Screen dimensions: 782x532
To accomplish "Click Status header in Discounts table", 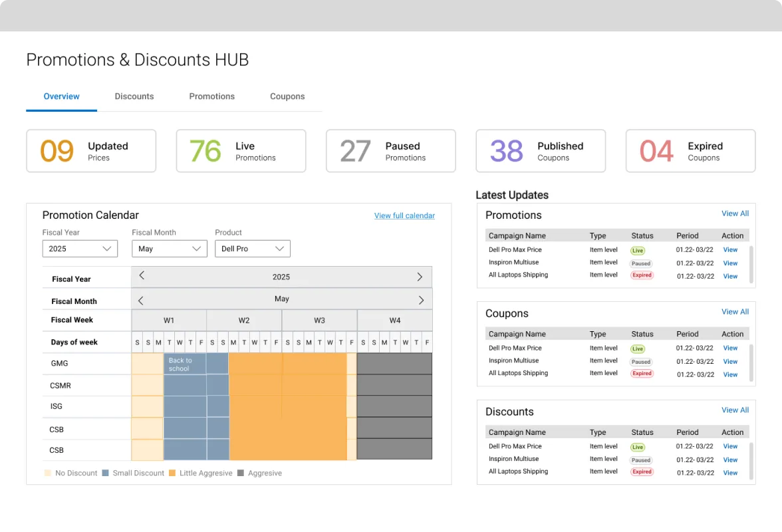I will point(642,432).
